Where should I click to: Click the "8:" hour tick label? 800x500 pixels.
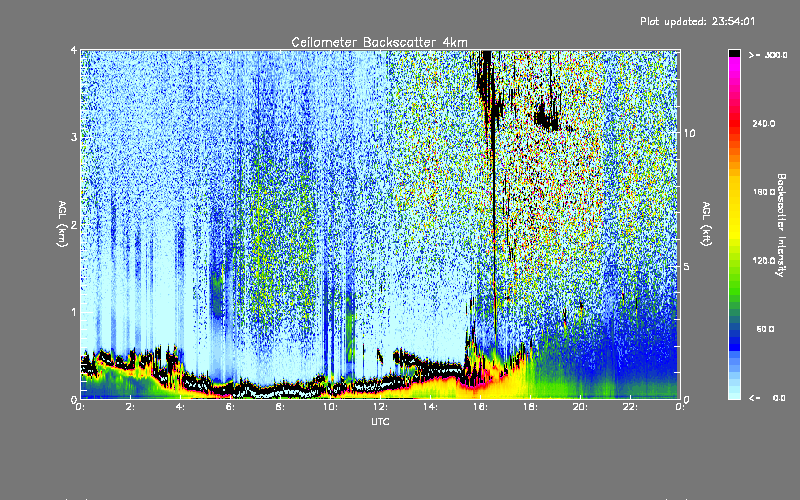pos(281,407)
